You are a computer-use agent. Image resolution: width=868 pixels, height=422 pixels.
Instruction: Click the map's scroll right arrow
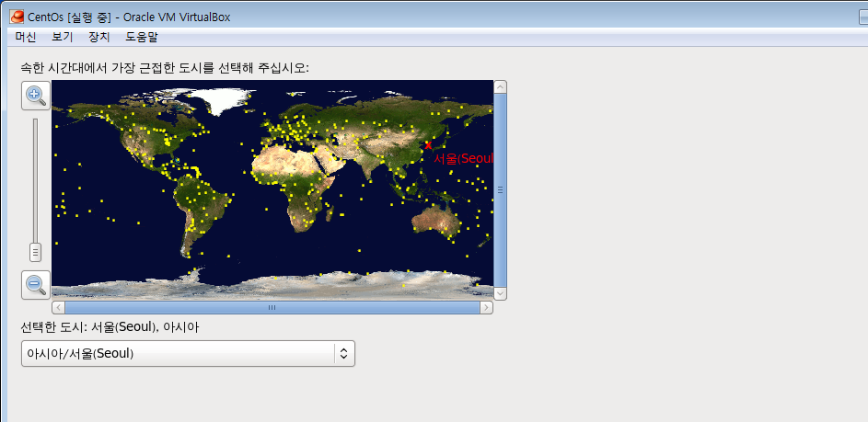coord(486,307)
